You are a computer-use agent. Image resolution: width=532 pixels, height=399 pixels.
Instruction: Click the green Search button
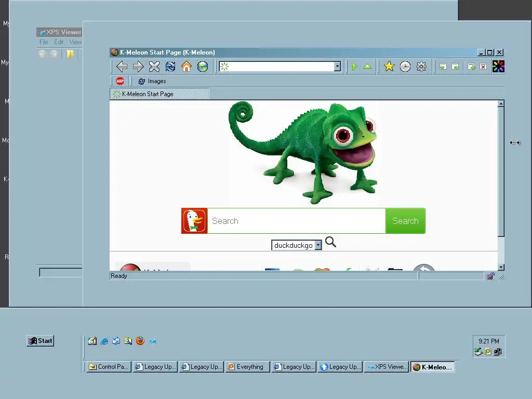click(405, 221)
